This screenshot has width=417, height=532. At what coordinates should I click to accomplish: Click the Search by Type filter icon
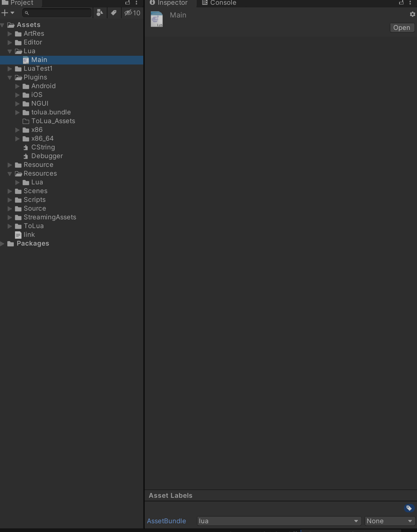point(100,13)
